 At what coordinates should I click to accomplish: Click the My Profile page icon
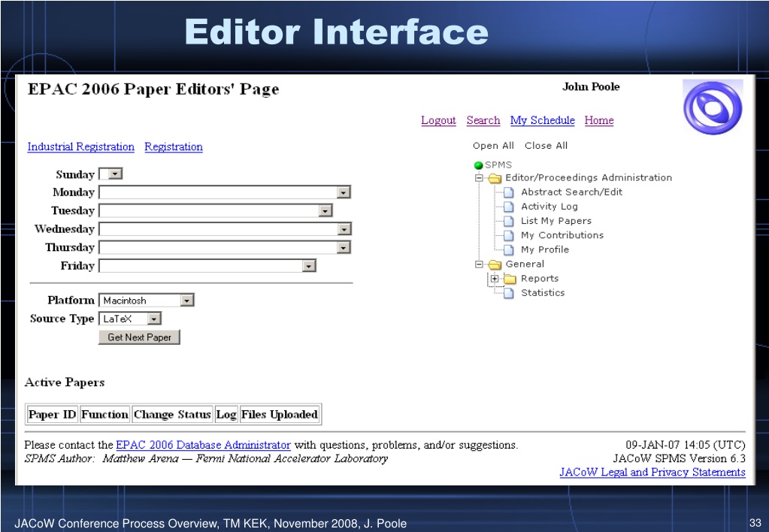pyautogui.click(x=509, y=249)
